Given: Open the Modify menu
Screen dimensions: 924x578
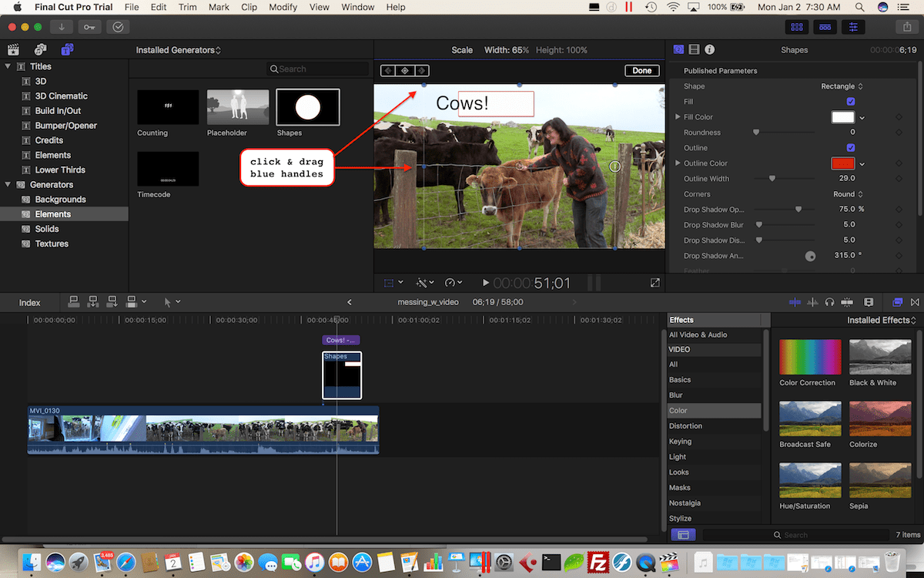Looking at the screenshot, I should [283, 7].
